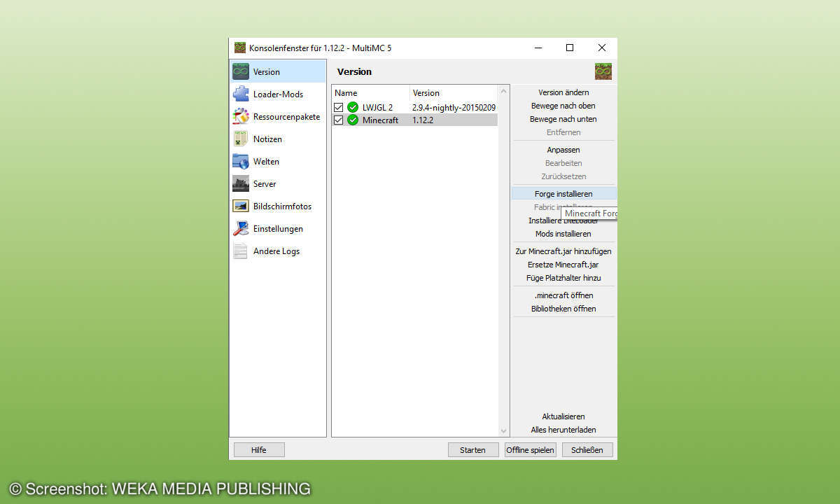The image size is (840, 504).
Task: Click Ersetze Minecraft.jar
Action: (x=563, y=265)
